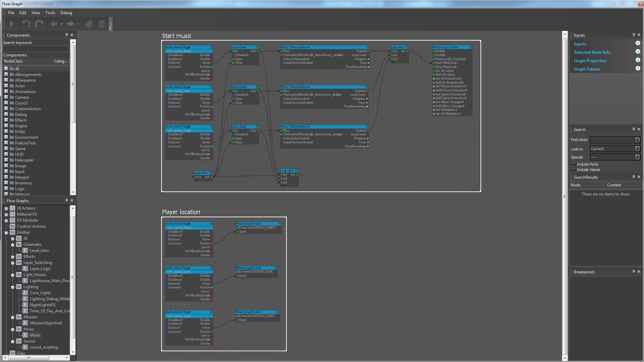
Task: Expand the AI folder in the Components tree
Action: (6, 69)
